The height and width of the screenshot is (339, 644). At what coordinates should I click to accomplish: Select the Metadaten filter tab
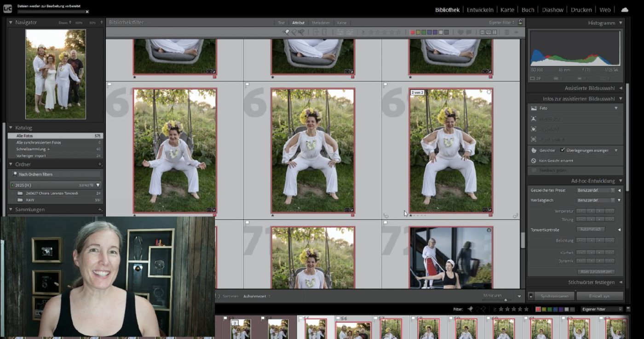click(321, 23)
